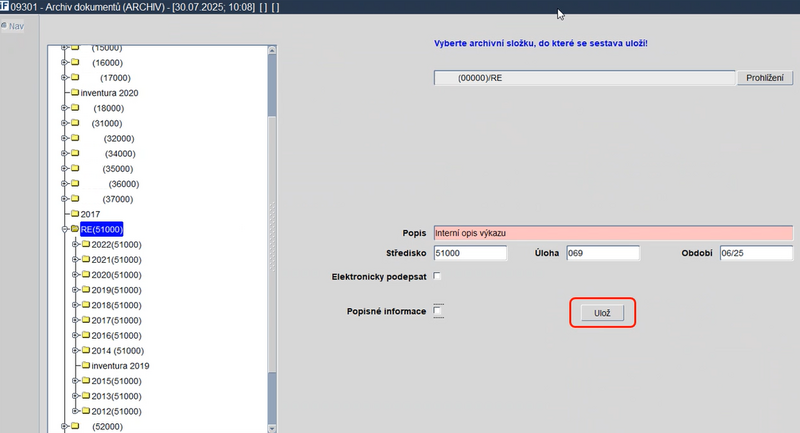800x433 pixels.
Task: Expand the (17000) folder node
Action: click(65, 78)
